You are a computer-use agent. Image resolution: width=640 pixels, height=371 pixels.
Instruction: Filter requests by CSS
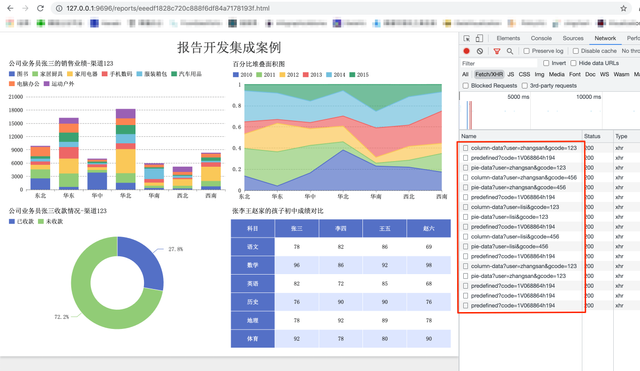pyautogui.click(x=524, y=74)
